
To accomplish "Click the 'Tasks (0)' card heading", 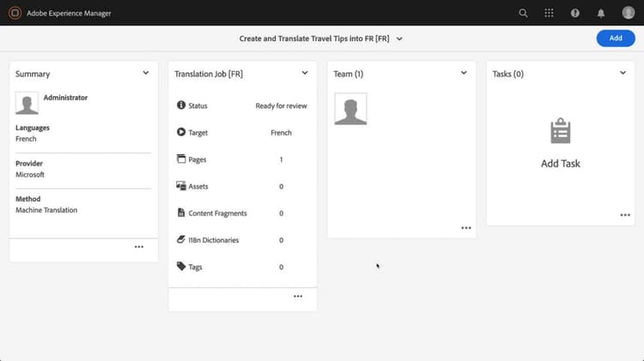I will pyautogui.click(x=508, y=74).
